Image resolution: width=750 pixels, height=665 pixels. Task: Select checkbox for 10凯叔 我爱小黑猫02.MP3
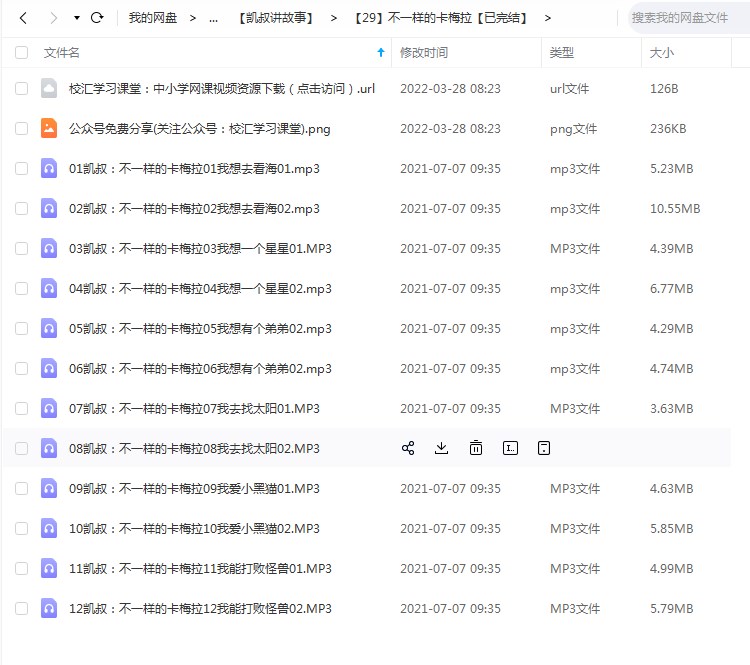coord(22,529)
